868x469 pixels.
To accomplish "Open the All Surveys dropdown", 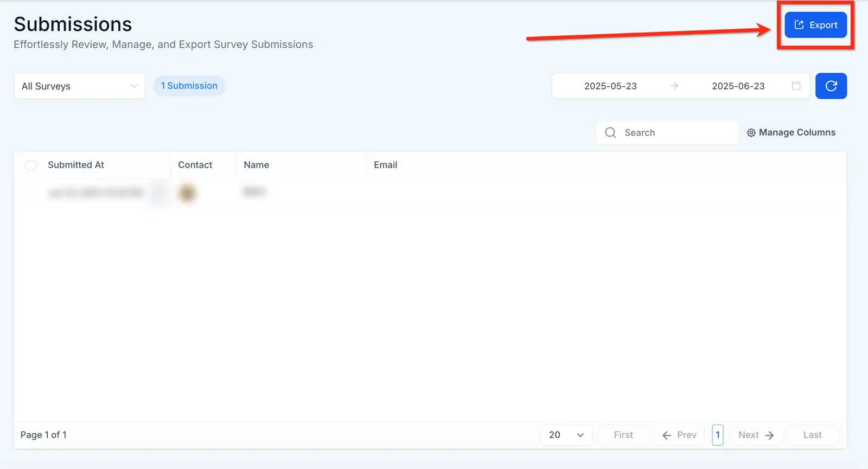I will pyautogui.click(x=79, y=86).
